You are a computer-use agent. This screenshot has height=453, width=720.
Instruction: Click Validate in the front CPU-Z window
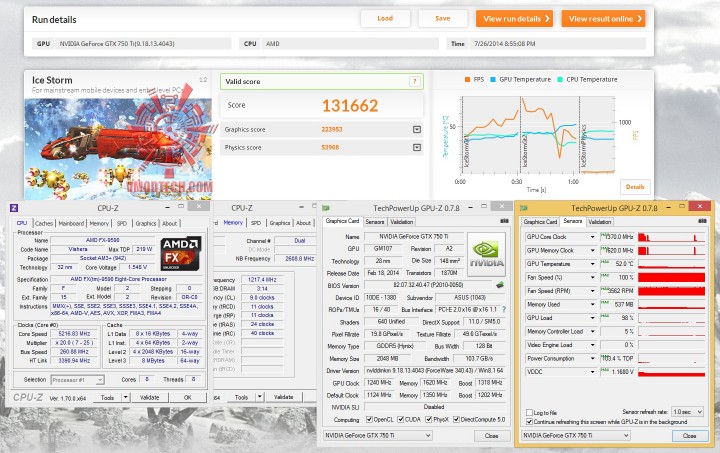(x=150, y=397)
